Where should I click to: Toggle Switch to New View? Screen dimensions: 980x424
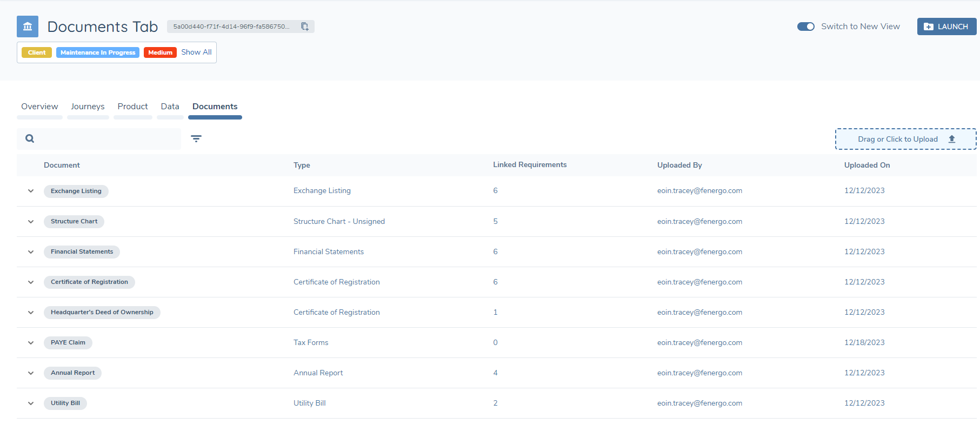click(x=806, y=27)
